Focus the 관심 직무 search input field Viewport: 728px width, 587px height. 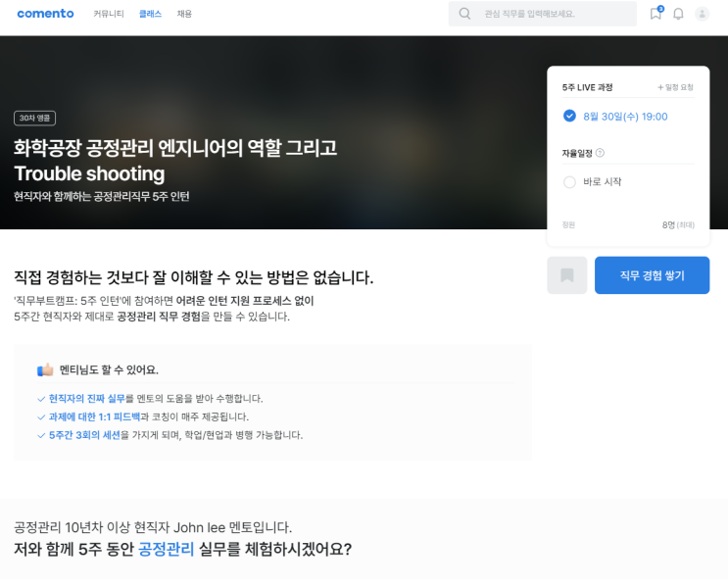tap(554, 14)
